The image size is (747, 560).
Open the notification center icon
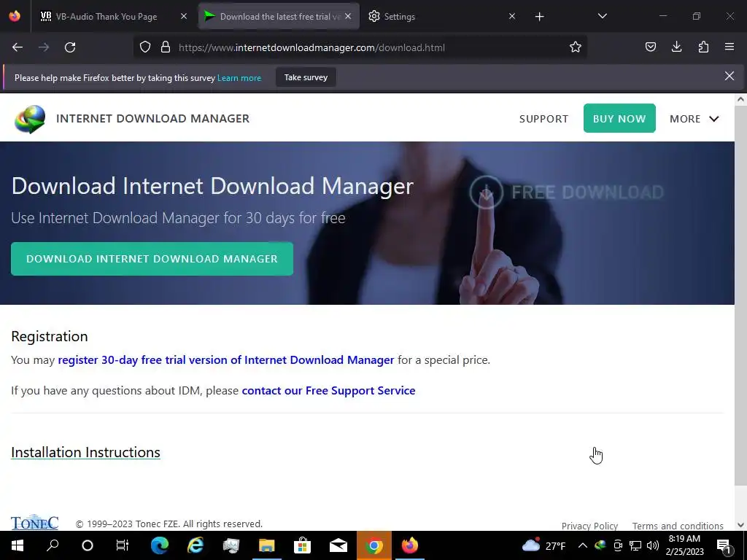click(x=724, y=545)
